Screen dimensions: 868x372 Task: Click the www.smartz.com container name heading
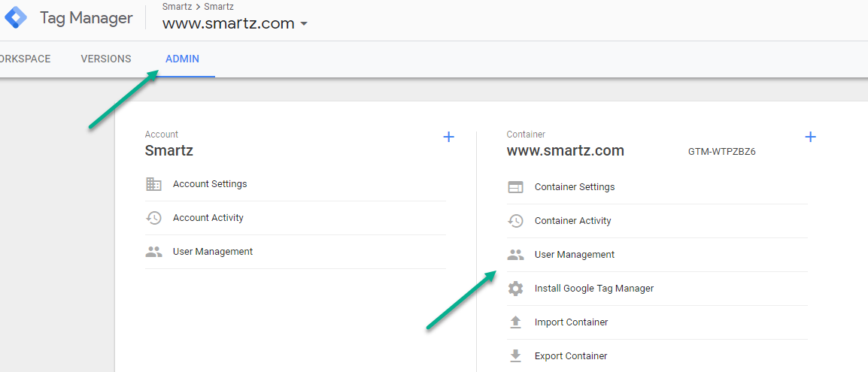[x=565, y=150]
